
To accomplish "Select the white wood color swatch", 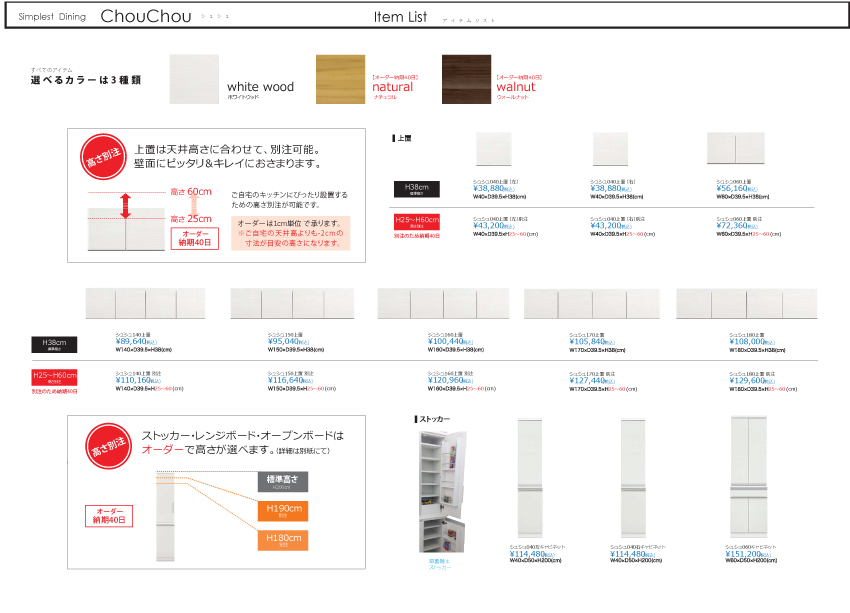I will [194, 80].
